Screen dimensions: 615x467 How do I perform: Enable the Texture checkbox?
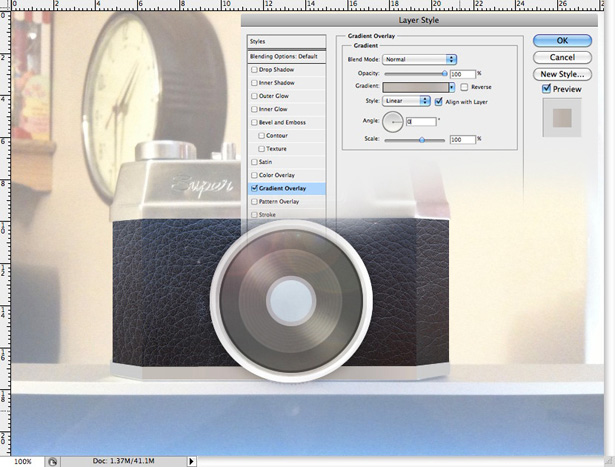(x=261, y=149)
